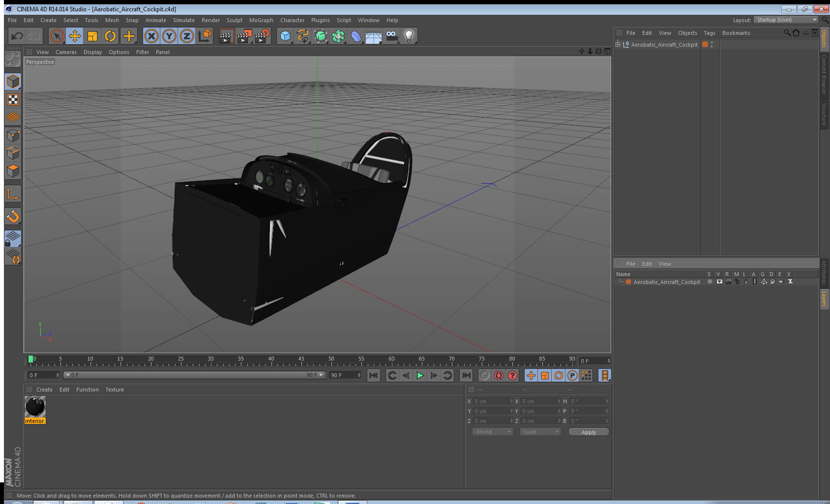The height and width of the screenshot is (504, 830).
Task: Open the Scale mode dropdown
Action: point(540,432)
